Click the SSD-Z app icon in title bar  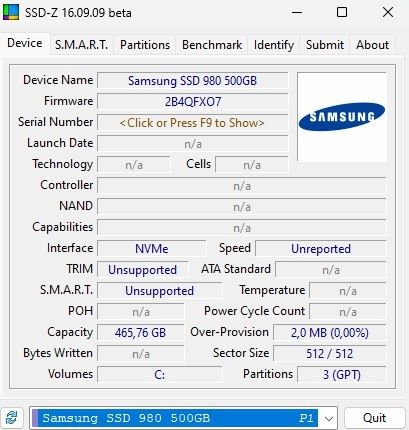point(11,13)
